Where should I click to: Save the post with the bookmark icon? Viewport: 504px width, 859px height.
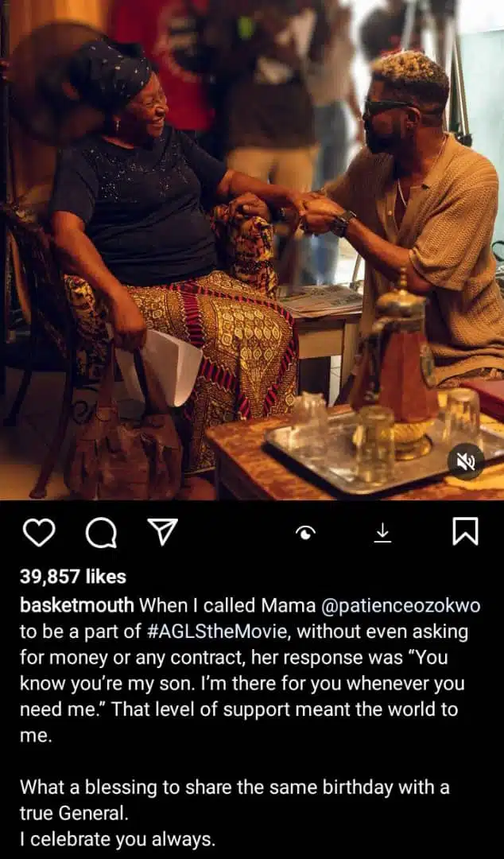[466, 532]
